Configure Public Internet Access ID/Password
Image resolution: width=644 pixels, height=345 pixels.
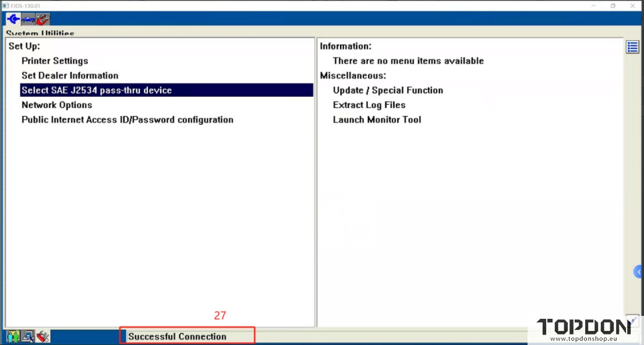pos(128,119)
